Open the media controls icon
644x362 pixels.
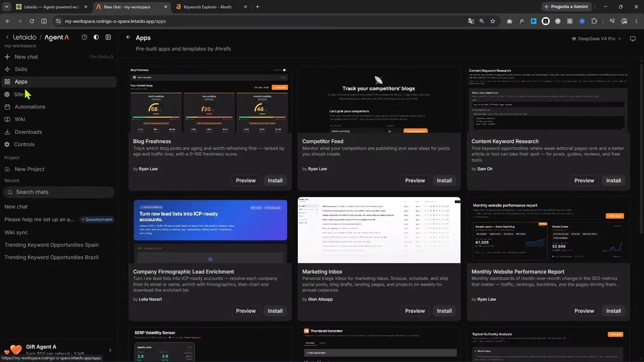click(x=612, y=21)
